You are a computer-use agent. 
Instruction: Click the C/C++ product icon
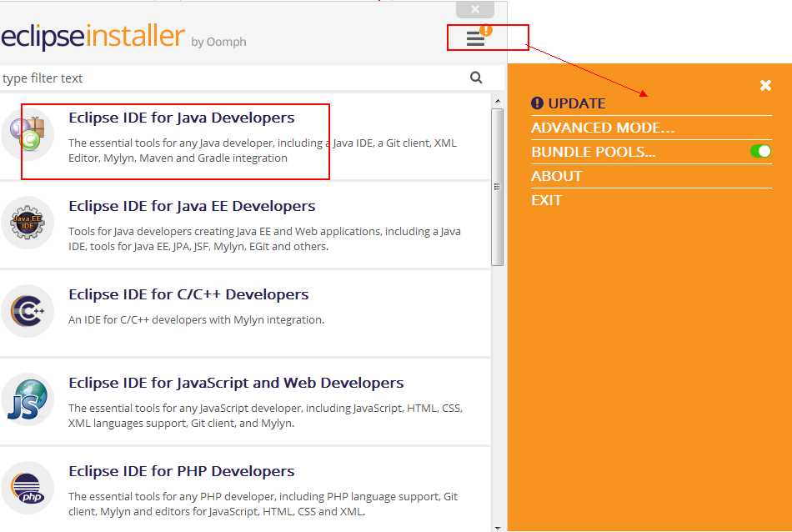(28, 311)
